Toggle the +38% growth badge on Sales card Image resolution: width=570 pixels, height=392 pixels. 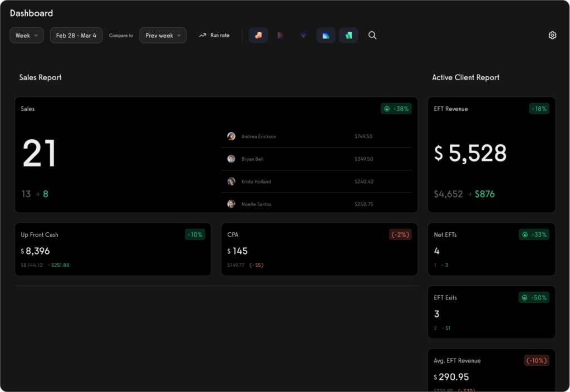[396, 109]
